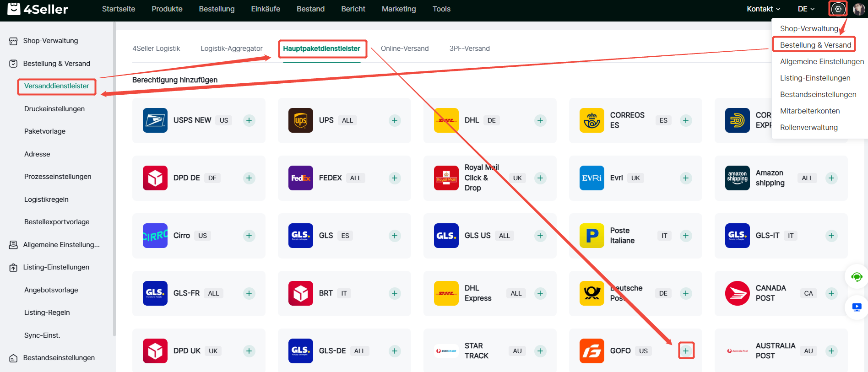Add BRT carrier with plus icon
This screenshot has height=372, width=868.
395,293
